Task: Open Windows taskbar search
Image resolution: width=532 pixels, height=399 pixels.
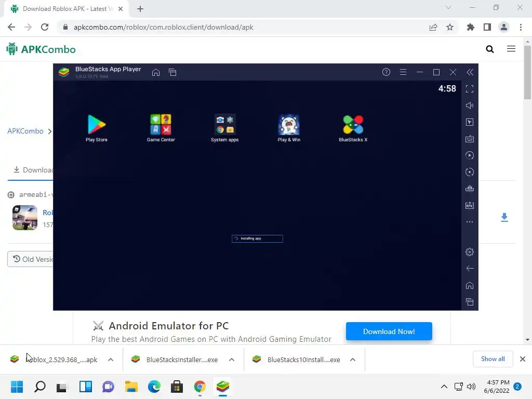Action: click(39, 387)
